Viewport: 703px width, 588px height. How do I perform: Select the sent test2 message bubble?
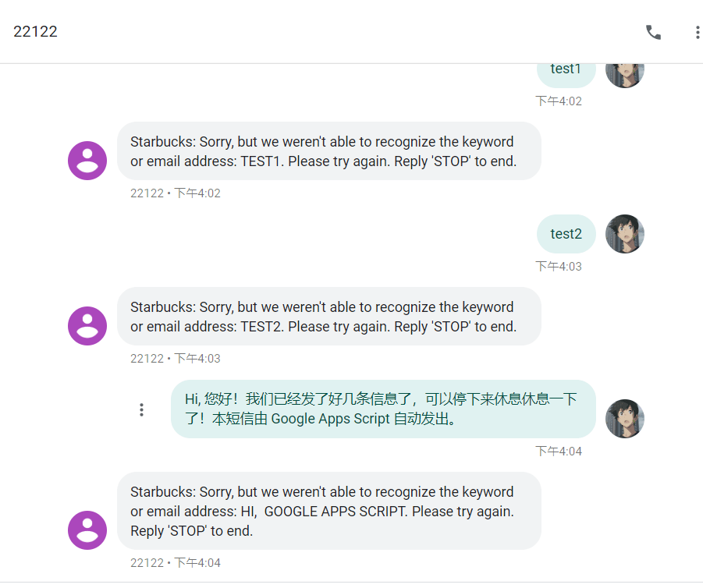(x=566, y=234)
